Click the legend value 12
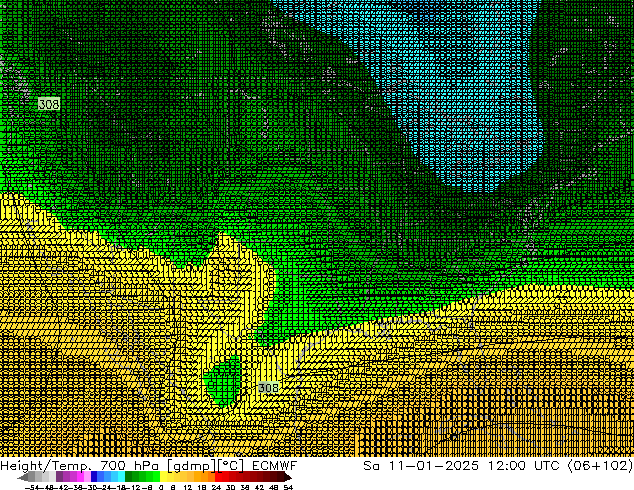634x490 pixels. [188, 487]
